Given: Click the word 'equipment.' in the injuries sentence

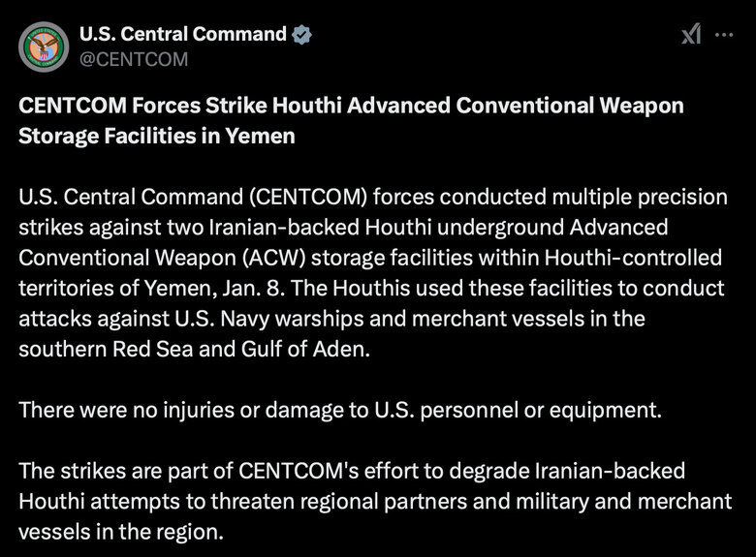Looking at the screenshot, I should (606, 411).
